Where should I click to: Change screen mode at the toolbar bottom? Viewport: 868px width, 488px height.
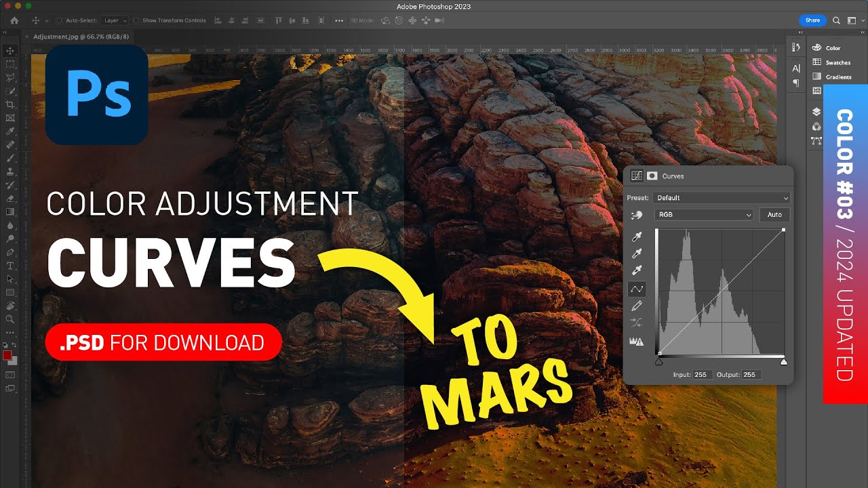[10, 387]
